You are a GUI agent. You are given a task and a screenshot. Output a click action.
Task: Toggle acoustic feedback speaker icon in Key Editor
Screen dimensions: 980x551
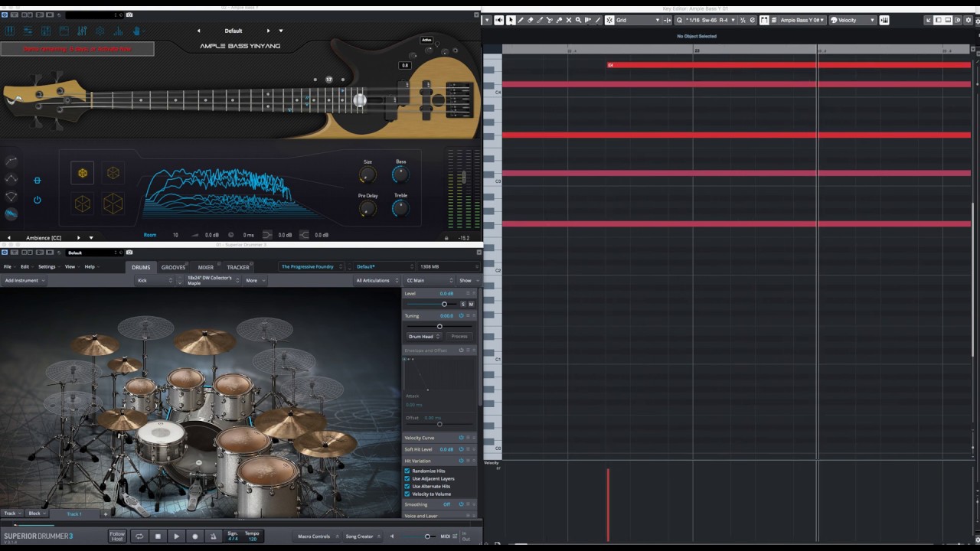coord(498,20)
